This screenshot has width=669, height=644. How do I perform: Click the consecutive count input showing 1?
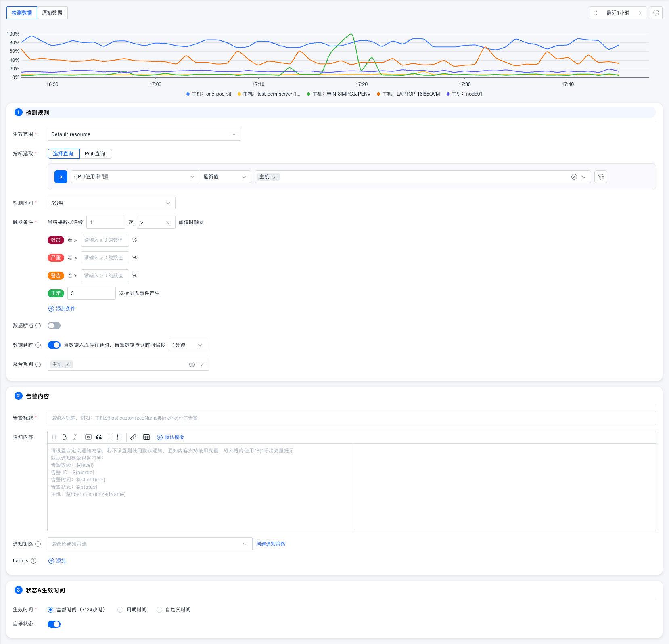point(106,222)
